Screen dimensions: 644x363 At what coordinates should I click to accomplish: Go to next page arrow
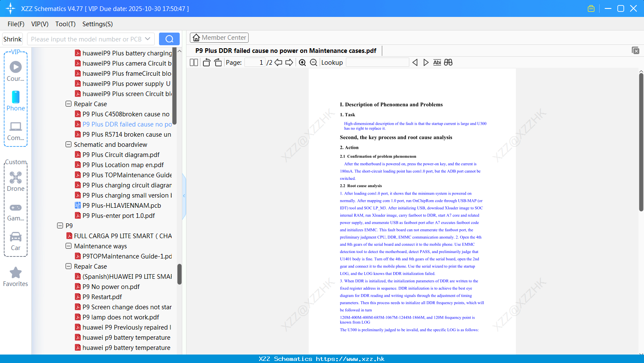tap(289, 63)
